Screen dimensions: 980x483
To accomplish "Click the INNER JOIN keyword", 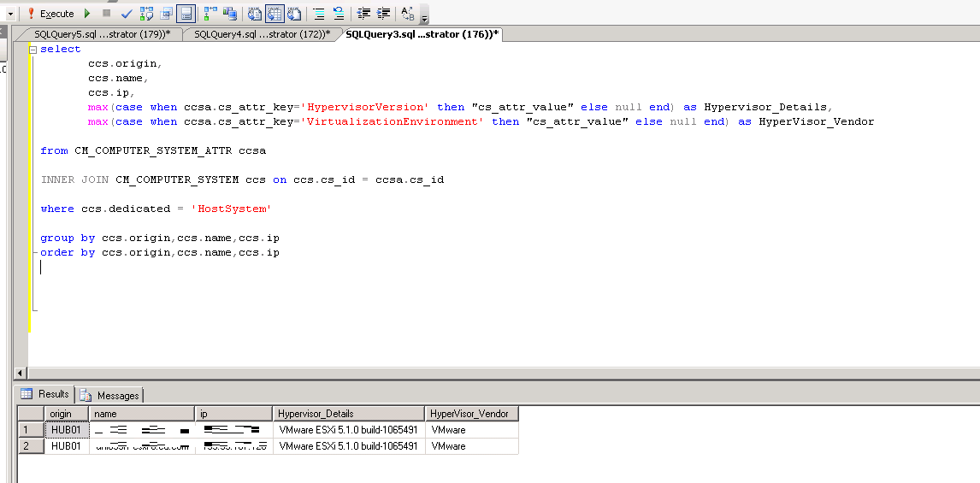I will click(x=75, y=180).
